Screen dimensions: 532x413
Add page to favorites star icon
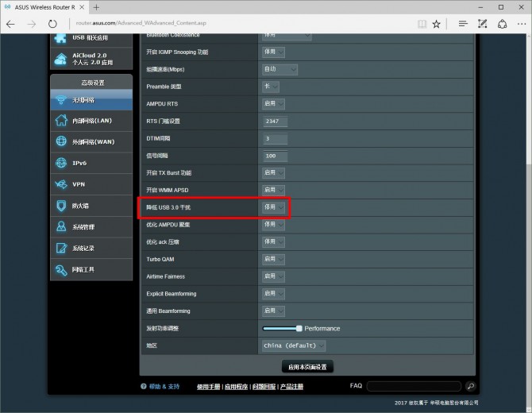click(x=437, y=24)
